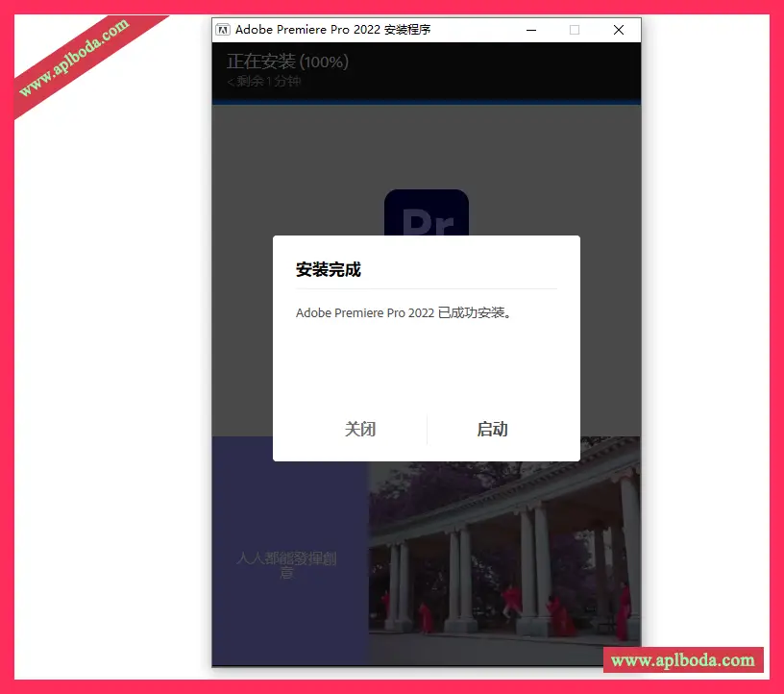Click the Adobe installer title bar icon

[x=223, y=30]
